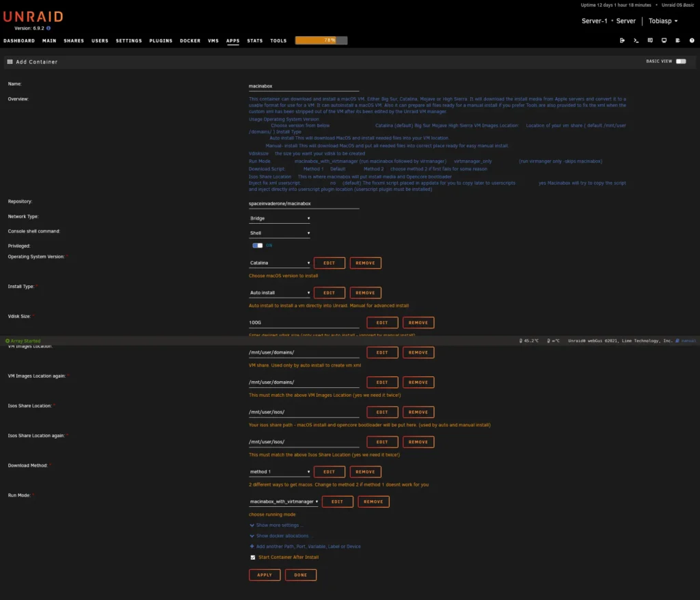Screen dimensions: 700x600
Task: Toggle the Basic View switch
Action: coord(681,61)
